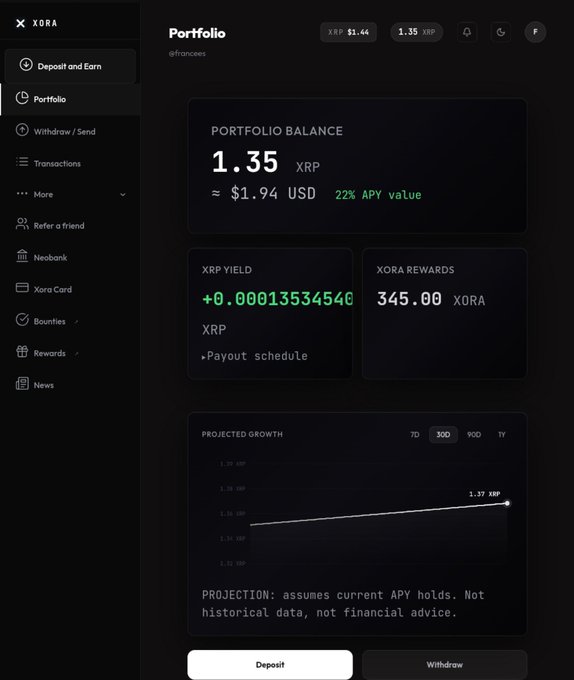Click the 22% APY value text

click(x=378, y=195)
